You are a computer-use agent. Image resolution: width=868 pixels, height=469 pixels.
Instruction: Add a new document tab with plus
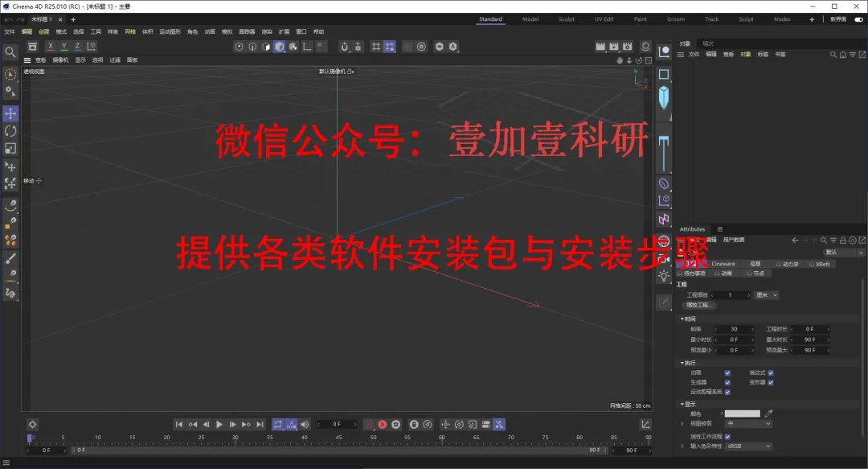(73, 19)
